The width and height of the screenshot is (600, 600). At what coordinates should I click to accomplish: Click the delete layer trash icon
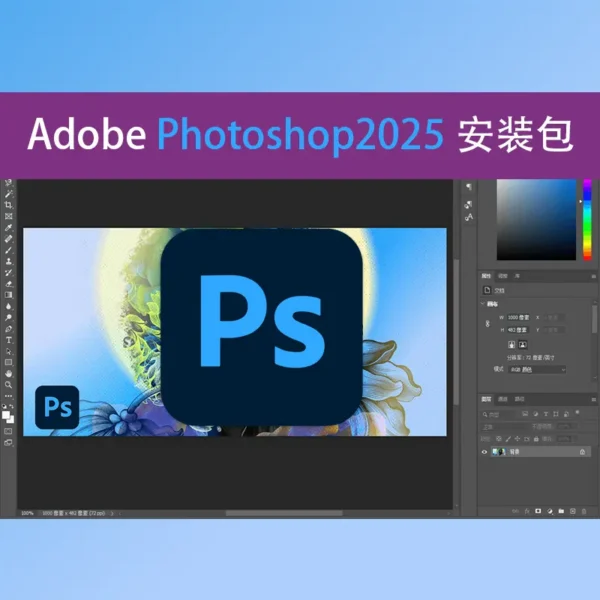coord(584,511)
